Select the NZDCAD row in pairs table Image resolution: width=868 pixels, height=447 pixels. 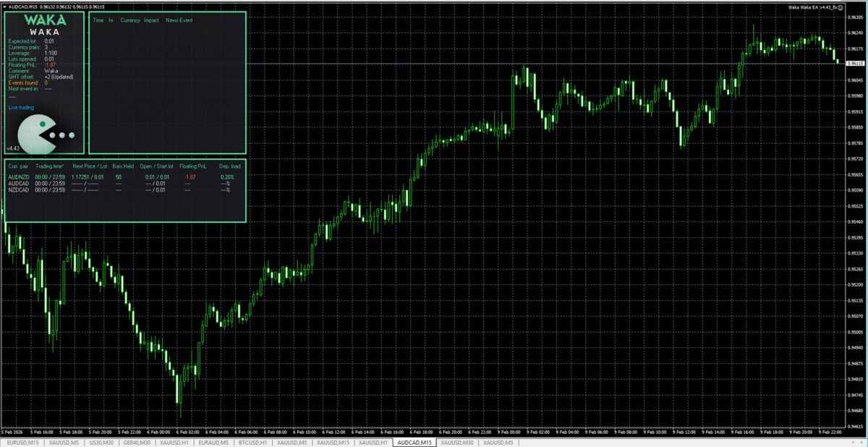coord(18,190)
